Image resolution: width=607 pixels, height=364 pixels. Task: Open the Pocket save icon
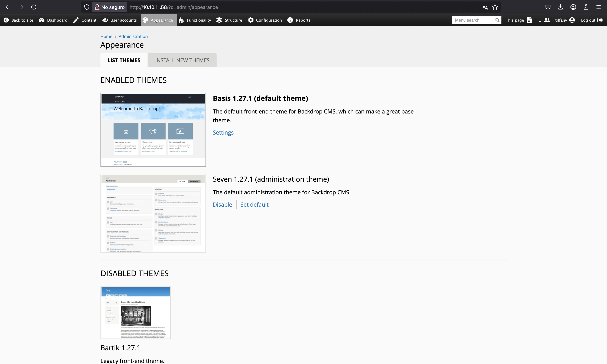548,7
